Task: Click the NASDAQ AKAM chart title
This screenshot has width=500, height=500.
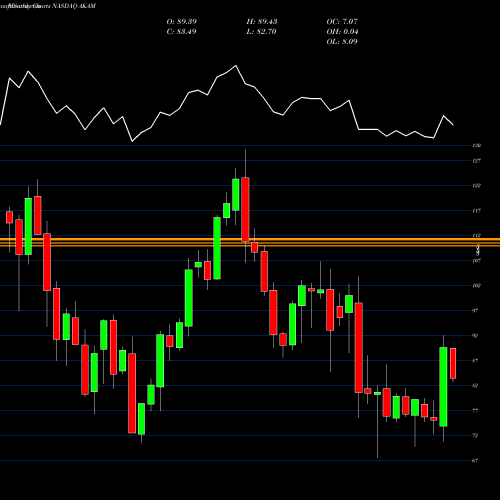Action: pos(74,6)
